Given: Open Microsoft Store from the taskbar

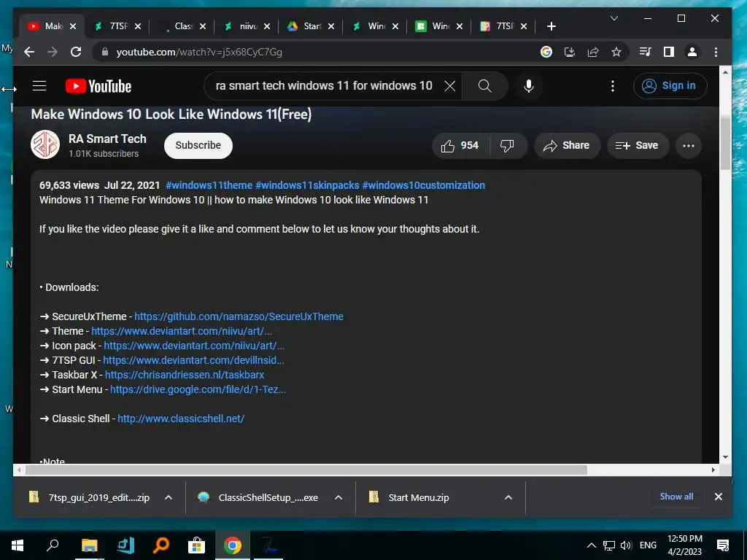Looking at the screenshot, I should pyautogui.click(x=196, y=545).
